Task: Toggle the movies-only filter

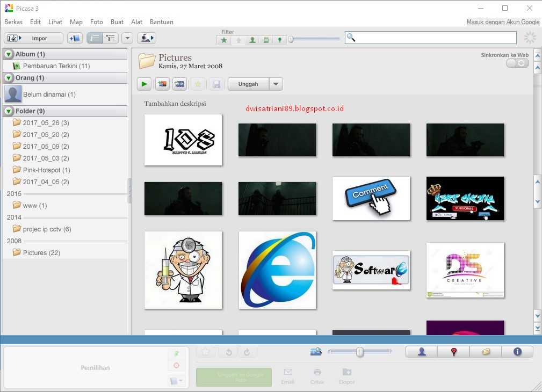Action: click(x=266, y=40)
